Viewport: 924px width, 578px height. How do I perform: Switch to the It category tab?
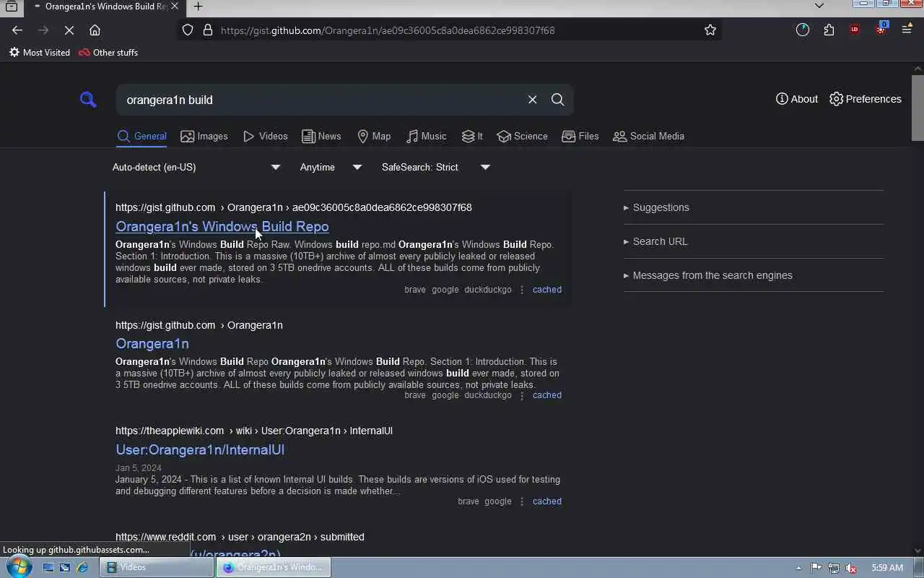473,136
